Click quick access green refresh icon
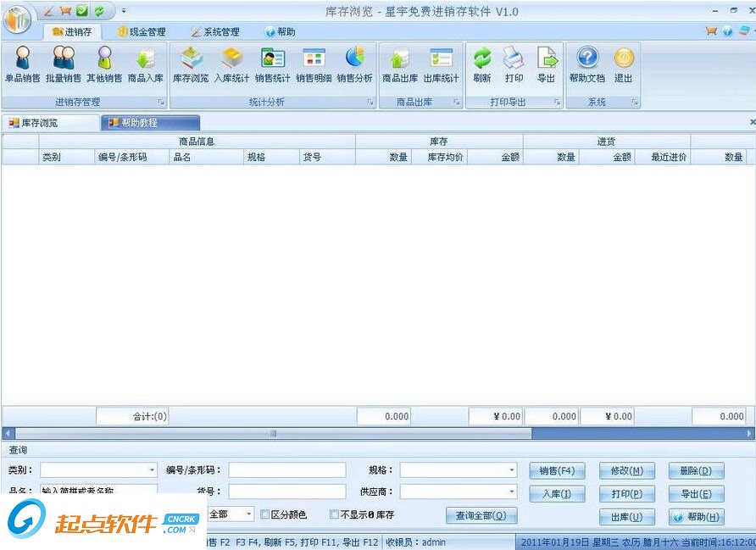The image size is (756, 550). coord(99,11)
